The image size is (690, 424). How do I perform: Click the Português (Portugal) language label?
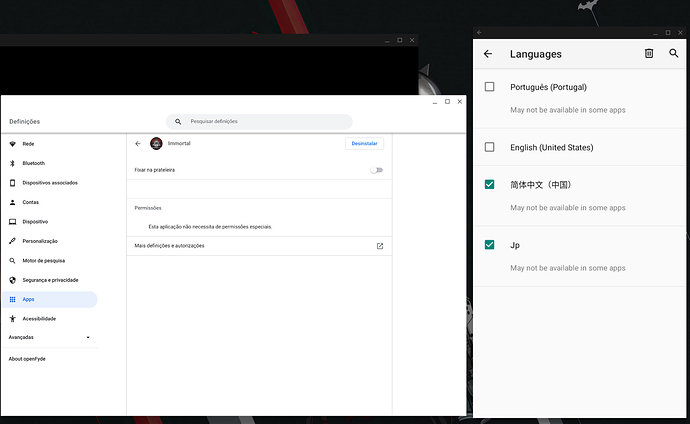coord(548,87)
